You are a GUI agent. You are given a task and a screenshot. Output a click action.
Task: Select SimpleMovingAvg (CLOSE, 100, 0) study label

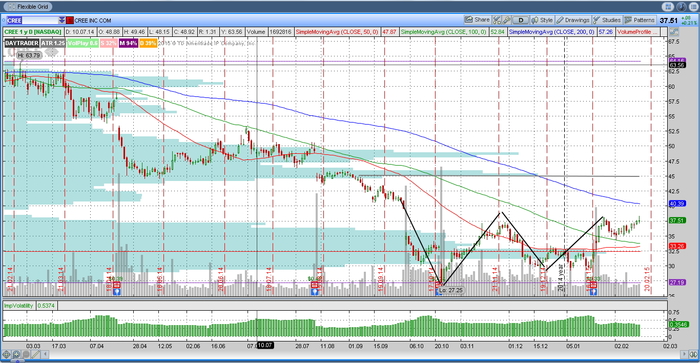point(443,32)
